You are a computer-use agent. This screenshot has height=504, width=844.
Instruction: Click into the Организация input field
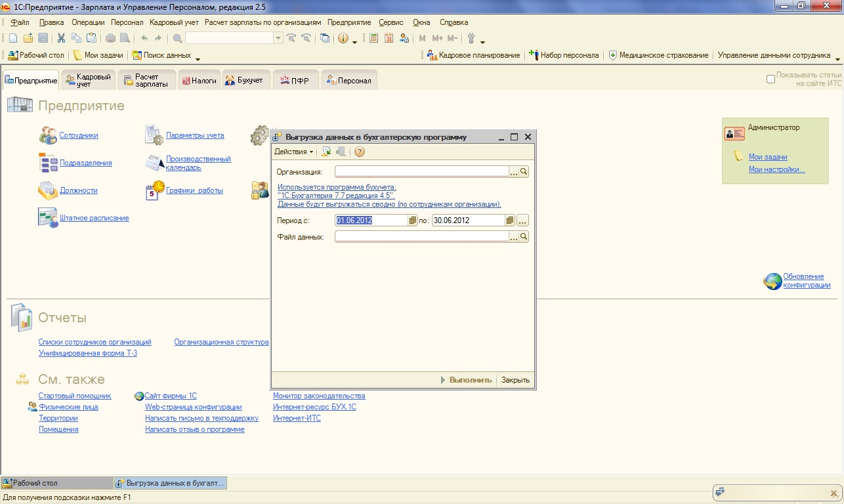pyautogui.click(x=422, y=172)
